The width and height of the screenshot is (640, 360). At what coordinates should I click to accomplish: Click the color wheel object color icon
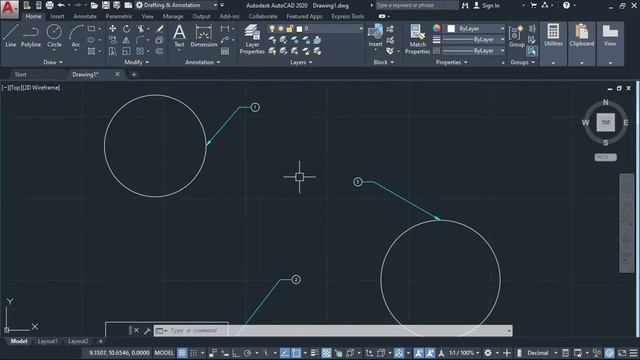click(436, 28)
